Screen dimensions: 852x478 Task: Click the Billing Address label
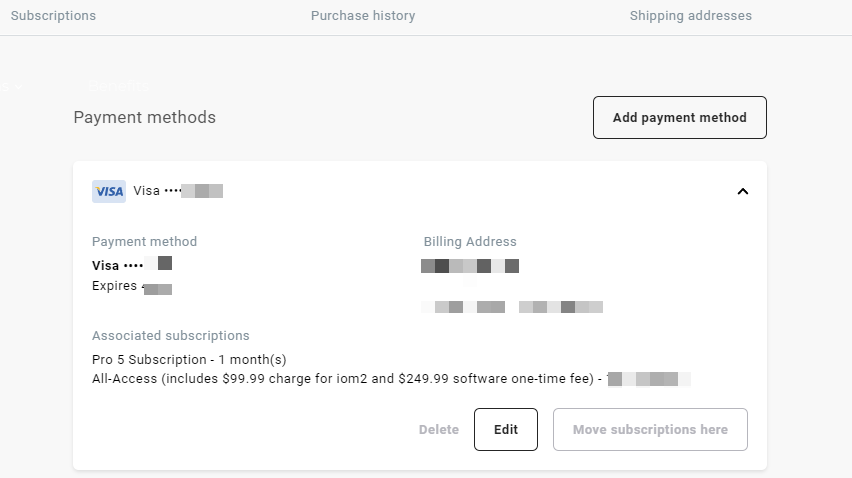pos(470,242)
